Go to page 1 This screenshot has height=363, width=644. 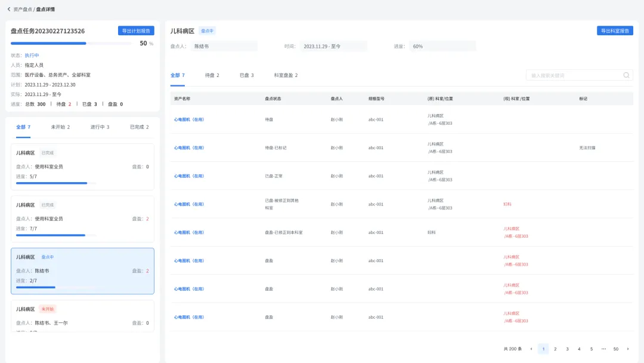coord(543,349)
